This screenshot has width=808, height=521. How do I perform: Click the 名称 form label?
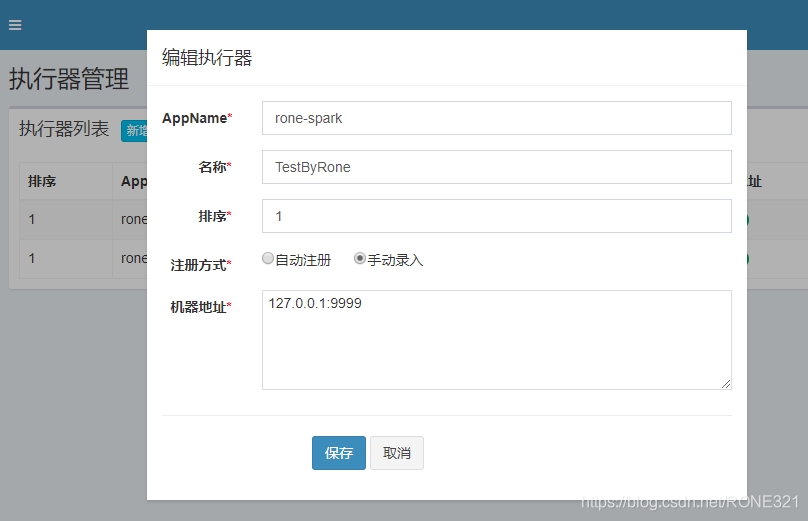pos(215,167)
